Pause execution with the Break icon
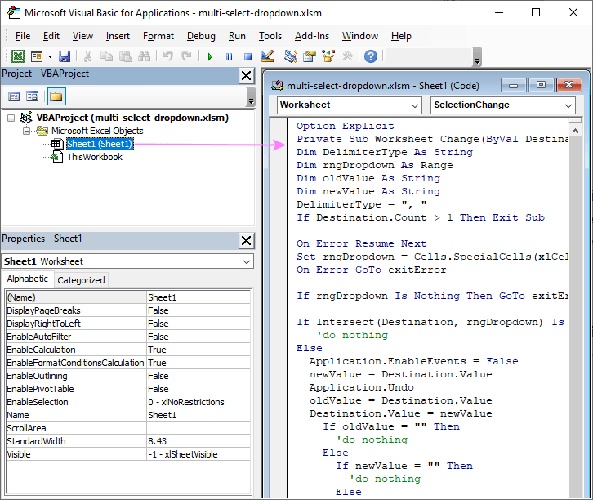Viewport: 593px width, 500px height. [x=229, y=57]
